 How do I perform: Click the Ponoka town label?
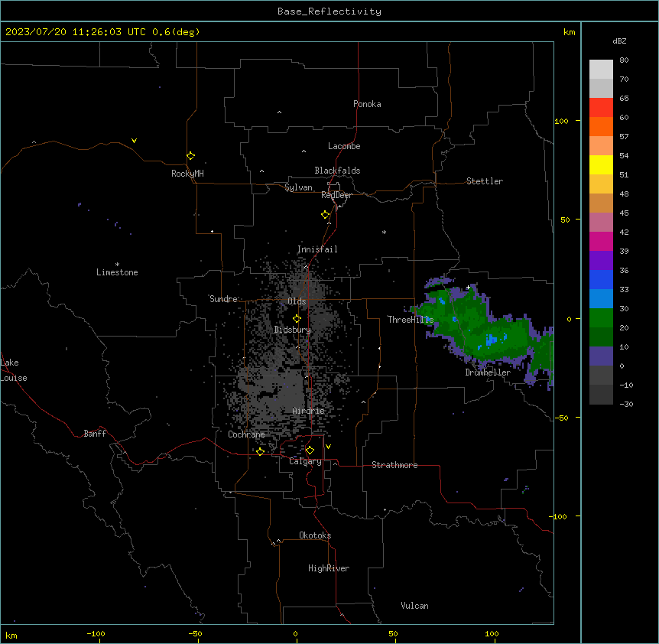coord(367,104)
